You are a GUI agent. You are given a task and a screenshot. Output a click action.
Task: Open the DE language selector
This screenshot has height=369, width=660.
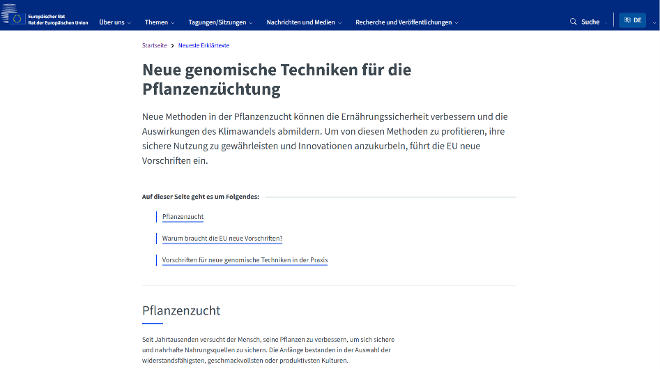pos(632,20)
